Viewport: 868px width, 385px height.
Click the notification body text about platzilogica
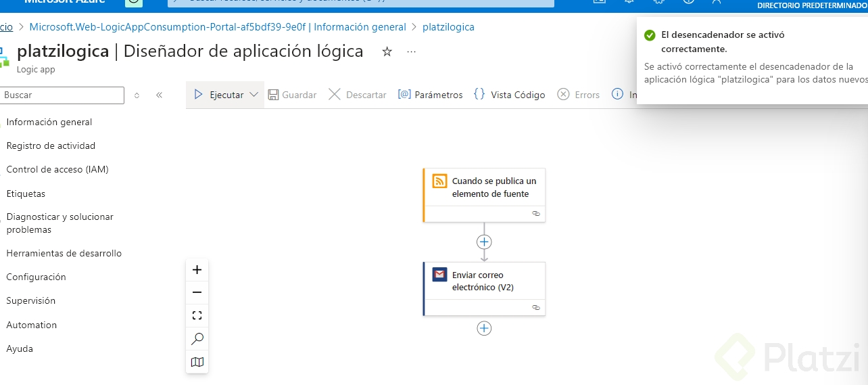(x=755, y=73)
